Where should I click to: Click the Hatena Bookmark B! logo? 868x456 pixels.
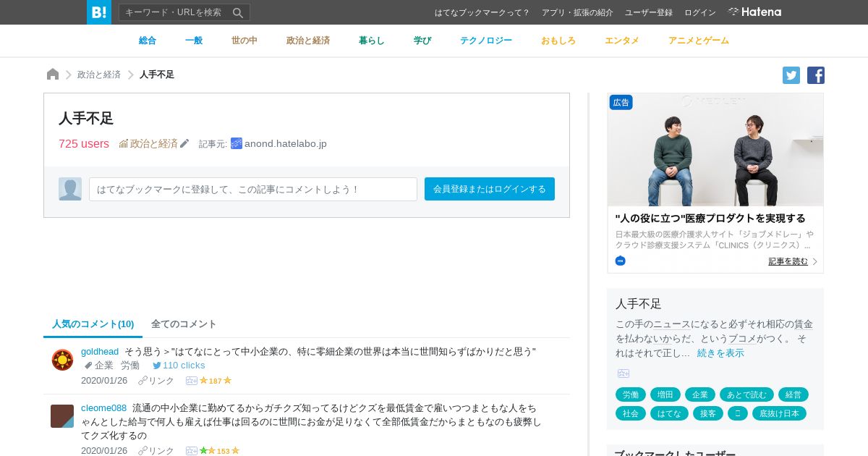(99, 12)
